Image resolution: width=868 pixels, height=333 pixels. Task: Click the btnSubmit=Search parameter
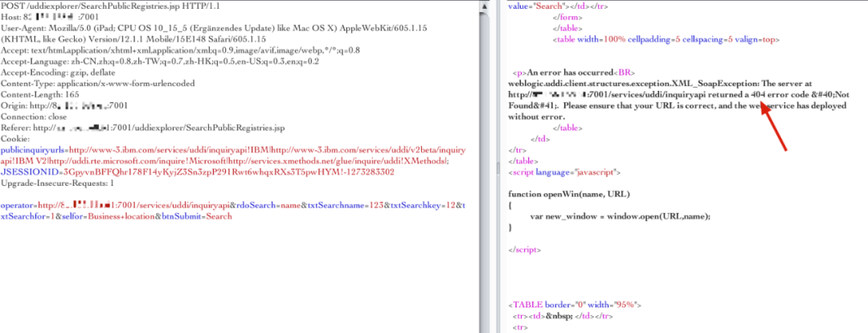click(x=197, y=216)
